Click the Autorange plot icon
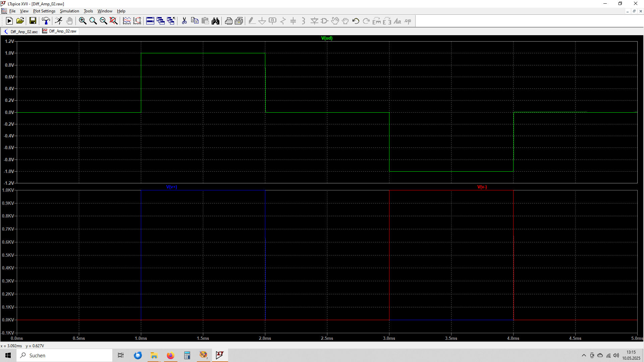This screenshot has width=644, height=362. 127,21
